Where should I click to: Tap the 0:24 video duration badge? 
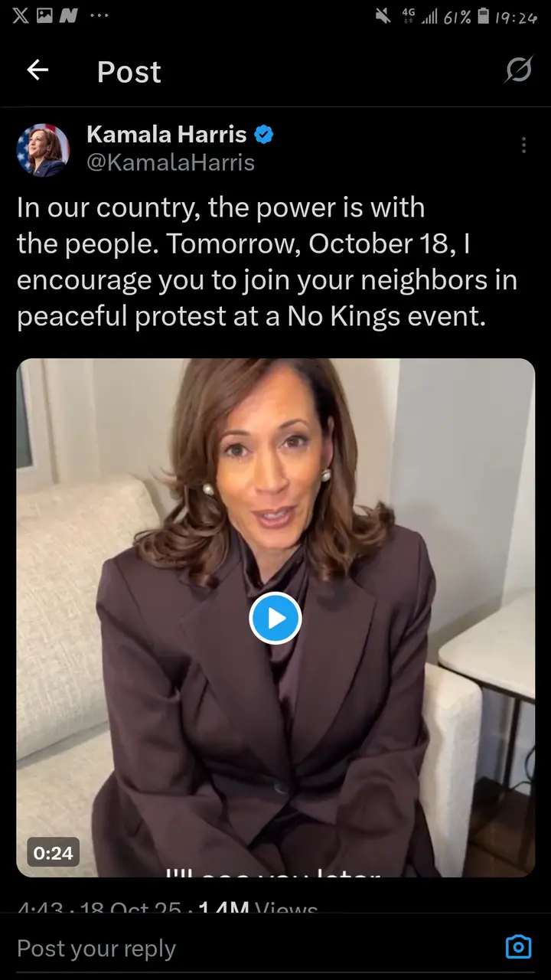(x=53, y=851)
